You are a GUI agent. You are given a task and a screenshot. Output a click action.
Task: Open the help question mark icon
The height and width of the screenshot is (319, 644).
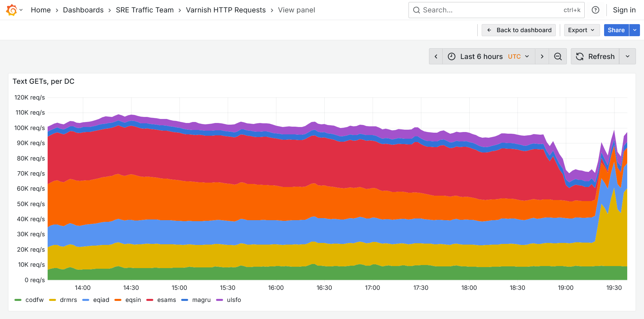[x=595, y=10]
